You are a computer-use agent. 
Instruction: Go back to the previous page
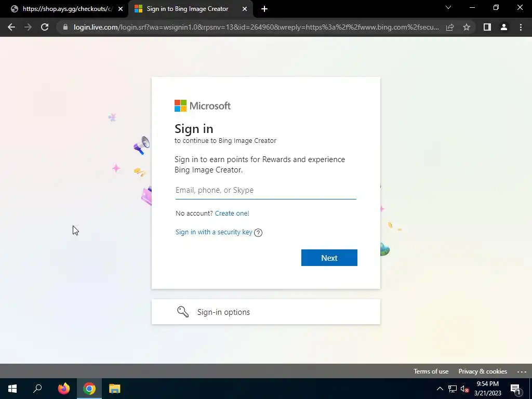[x=11, y=27]
